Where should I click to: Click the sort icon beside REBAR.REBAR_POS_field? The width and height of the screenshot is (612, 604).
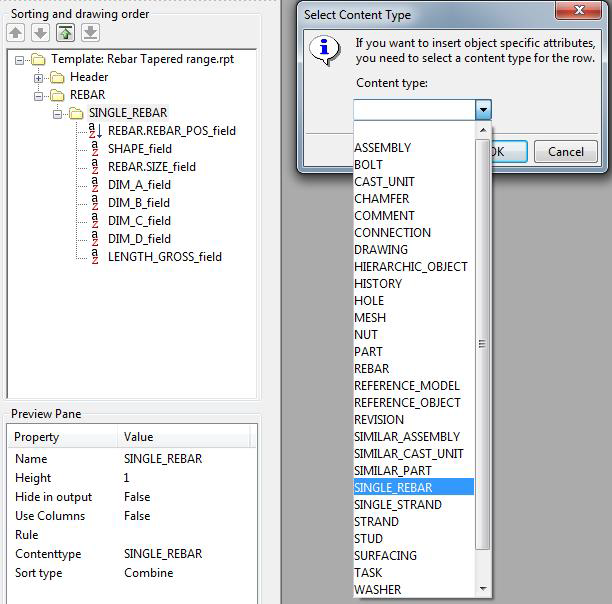pos(95,131)
